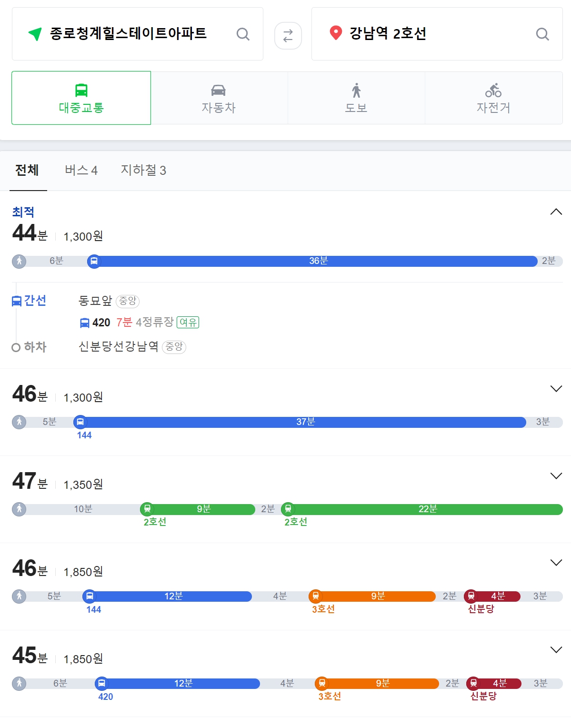Image resolution: width=571 pixels, height=728 pixels.
Task: Select the 최적 label
Action: (x=23, y=212)
